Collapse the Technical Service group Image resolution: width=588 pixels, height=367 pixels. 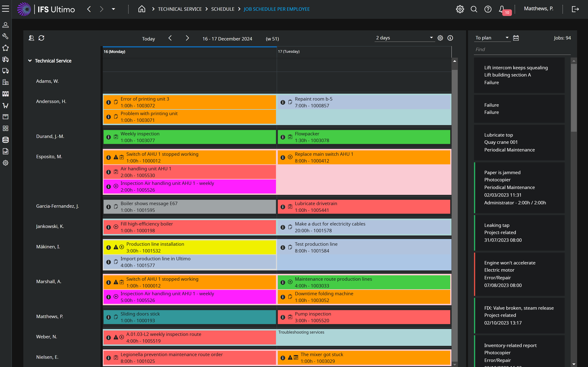30,61
